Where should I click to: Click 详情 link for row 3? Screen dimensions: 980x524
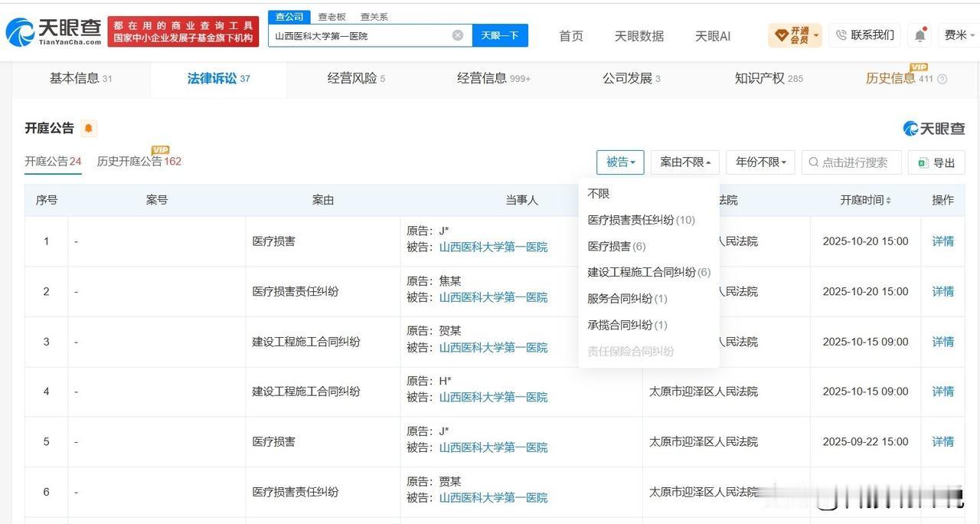tap(942, 342)
